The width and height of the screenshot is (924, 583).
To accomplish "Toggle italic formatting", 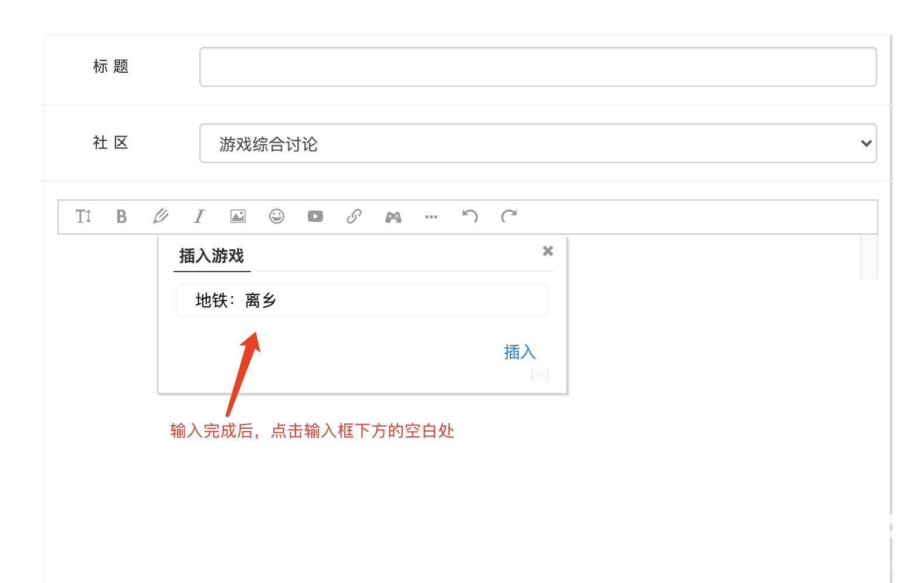I will [199, 216].
